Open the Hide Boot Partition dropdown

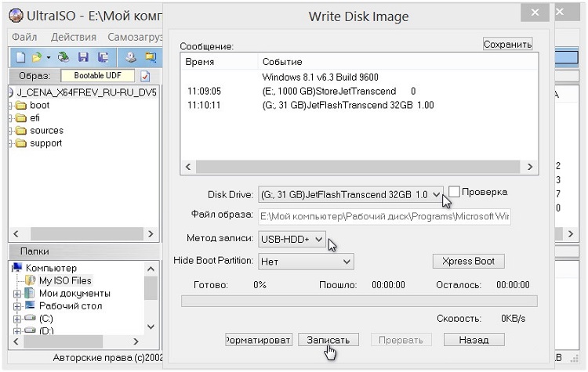click(347, 262)
